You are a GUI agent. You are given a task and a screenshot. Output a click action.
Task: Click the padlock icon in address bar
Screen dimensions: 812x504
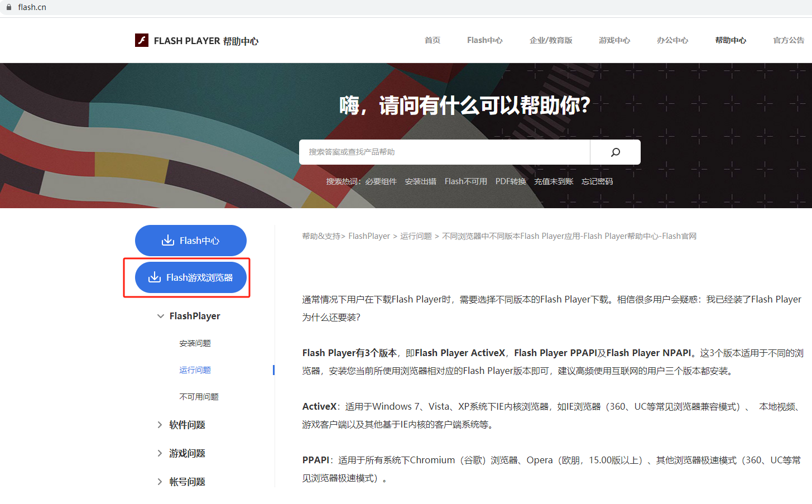pos(8,7)
